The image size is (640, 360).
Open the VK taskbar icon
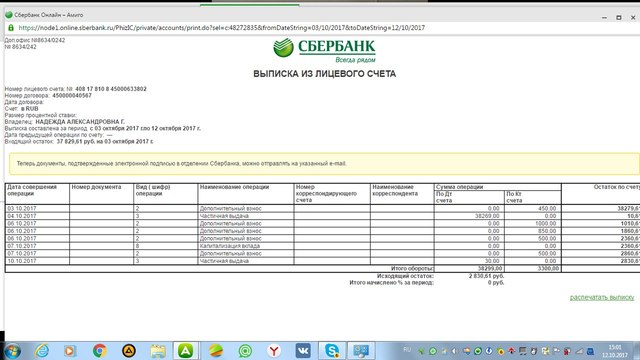click(303, 351)
